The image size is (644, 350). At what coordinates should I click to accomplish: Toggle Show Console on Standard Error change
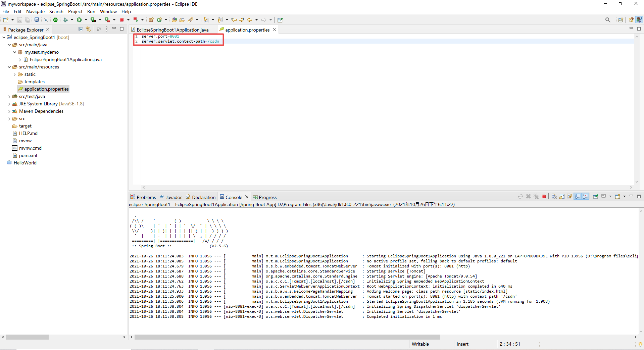tap(586, 197)
